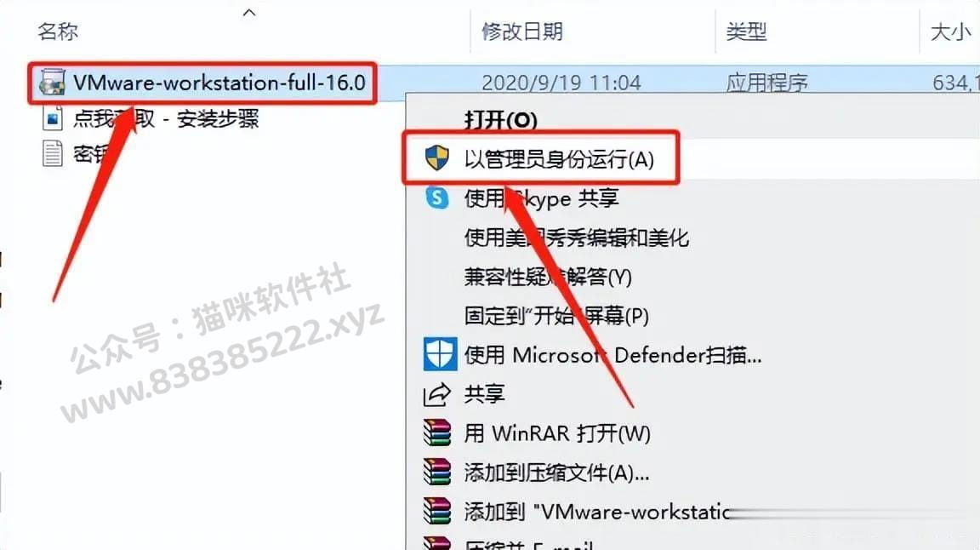This screenshot has height=550, width=980.
Task: Sort by the 类型 column header
Action: coord(746,31)
